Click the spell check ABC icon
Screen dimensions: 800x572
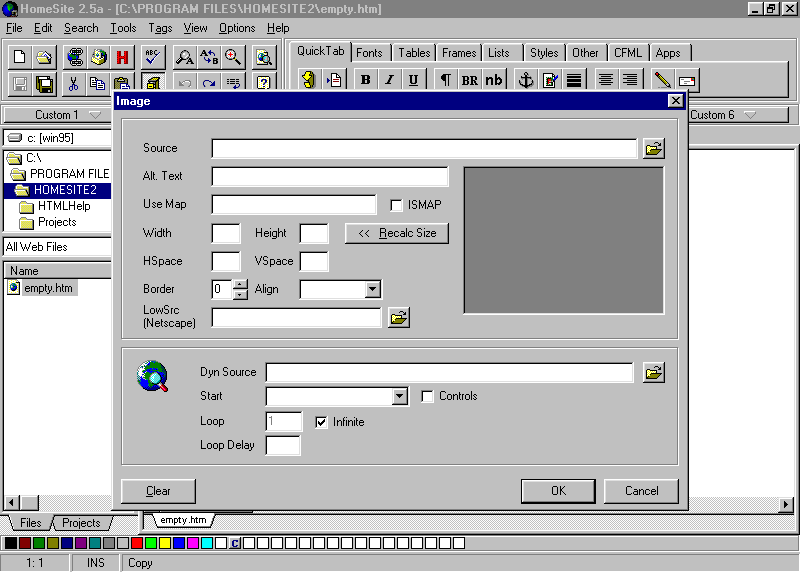pyautogui.click(x=152, y=57)
